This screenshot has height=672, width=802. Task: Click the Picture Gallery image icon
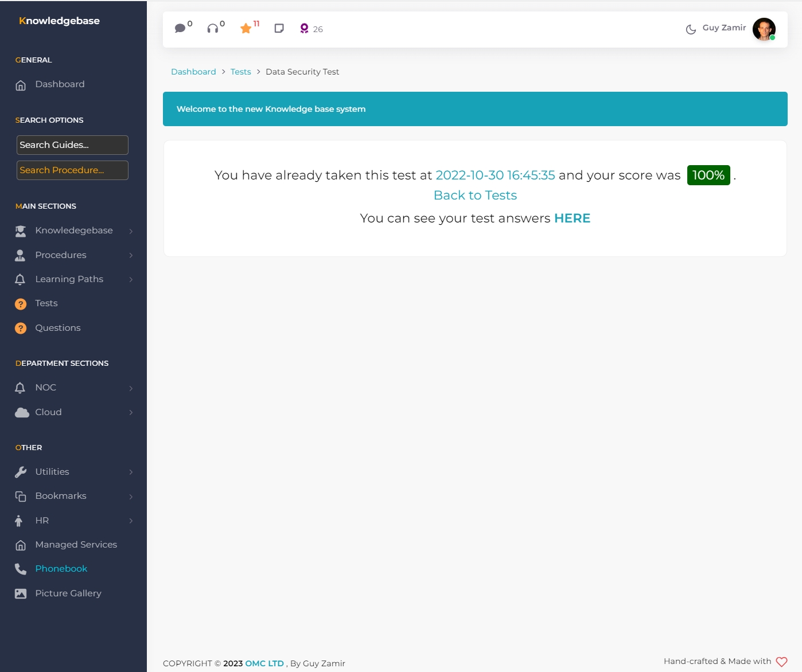[21, 594]
